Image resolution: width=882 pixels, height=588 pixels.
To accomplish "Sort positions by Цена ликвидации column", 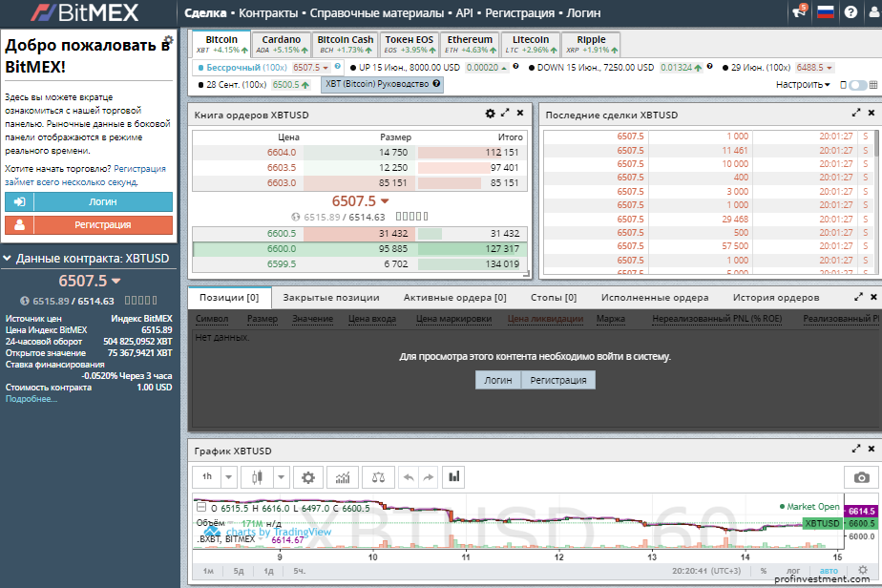I will pyautogui.click(x=545, y=319).
